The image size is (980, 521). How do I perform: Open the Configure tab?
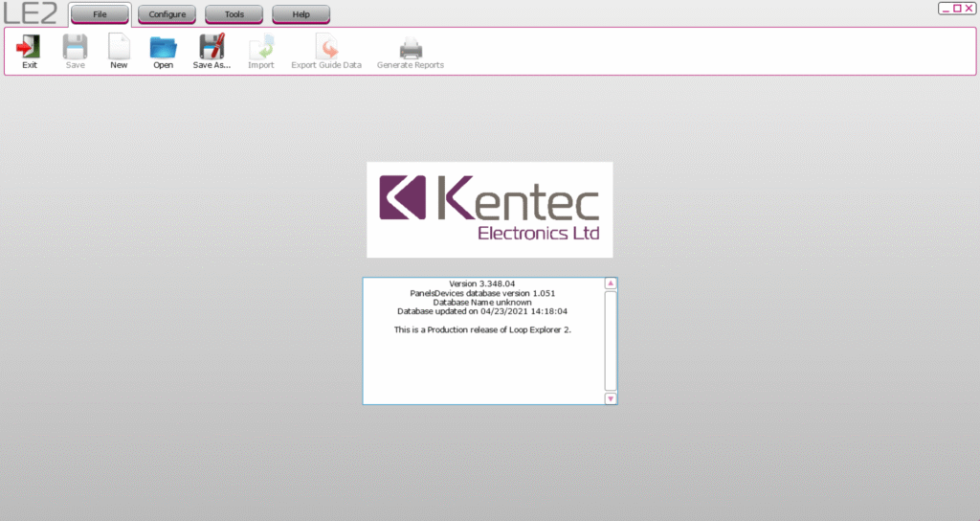167,14
